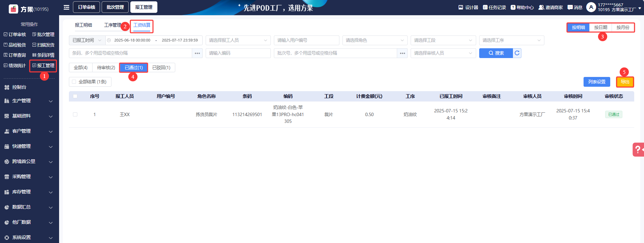Click the ellipsis button beside 条码 field
Viewport: 644px width, 243px height.
(x=197, y=53)
